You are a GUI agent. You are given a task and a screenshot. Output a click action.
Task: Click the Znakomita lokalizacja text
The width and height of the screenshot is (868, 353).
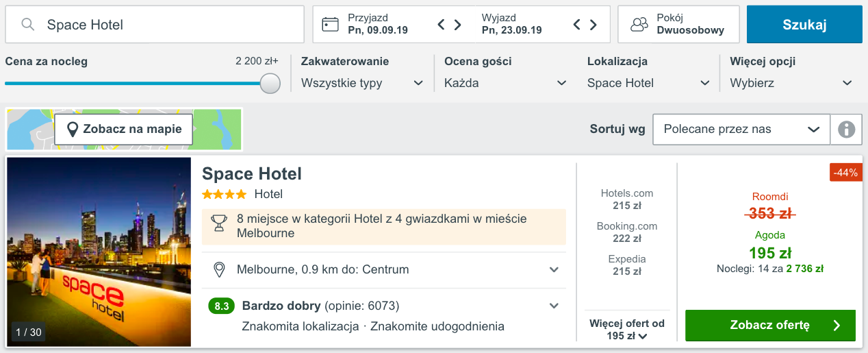301,326
